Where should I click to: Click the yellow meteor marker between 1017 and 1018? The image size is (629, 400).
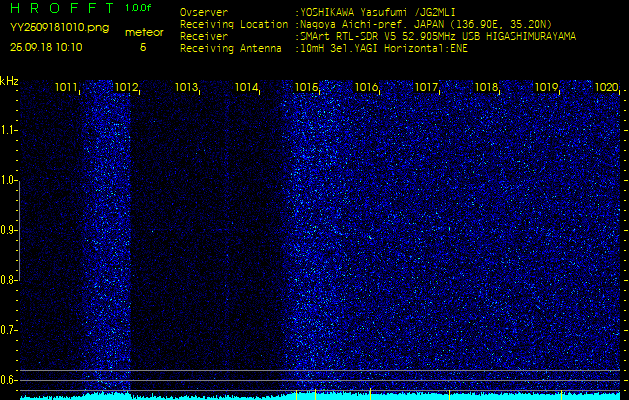pos(449,394)
